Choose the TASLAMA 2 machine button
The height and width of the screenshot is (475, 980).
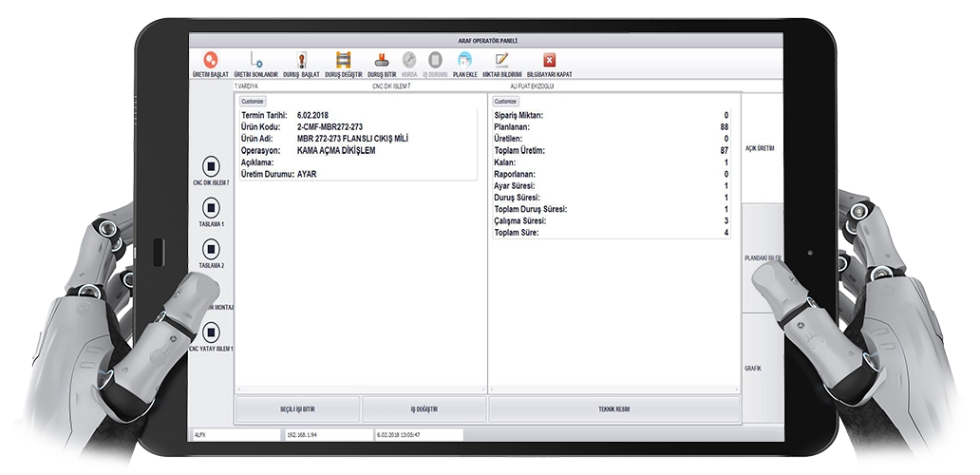pos(211,249)
